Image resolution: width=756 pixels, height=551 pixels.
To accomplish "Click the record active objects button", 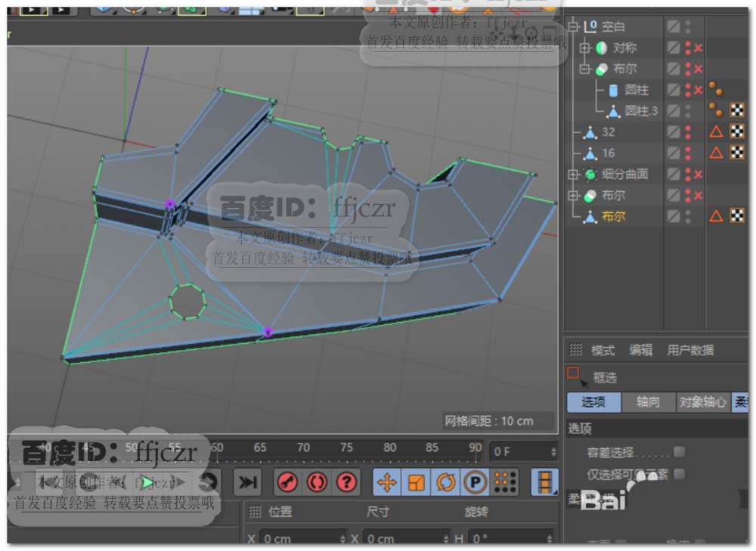I will click(287, 481).
